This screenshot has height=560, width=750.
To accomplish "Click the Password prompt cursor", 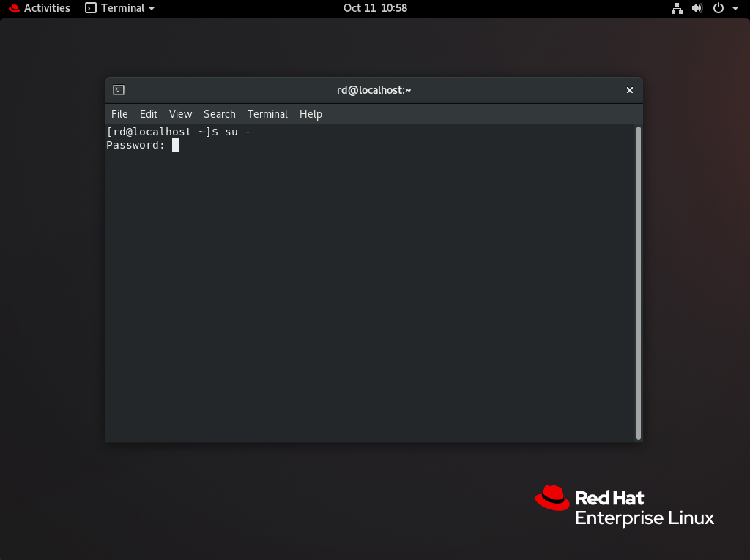I will click(175, 145).
